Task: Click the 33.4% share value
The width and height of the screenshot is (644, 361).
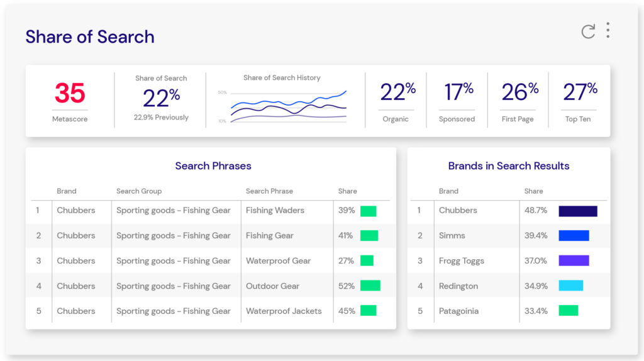Action: [x=536, y=311]
